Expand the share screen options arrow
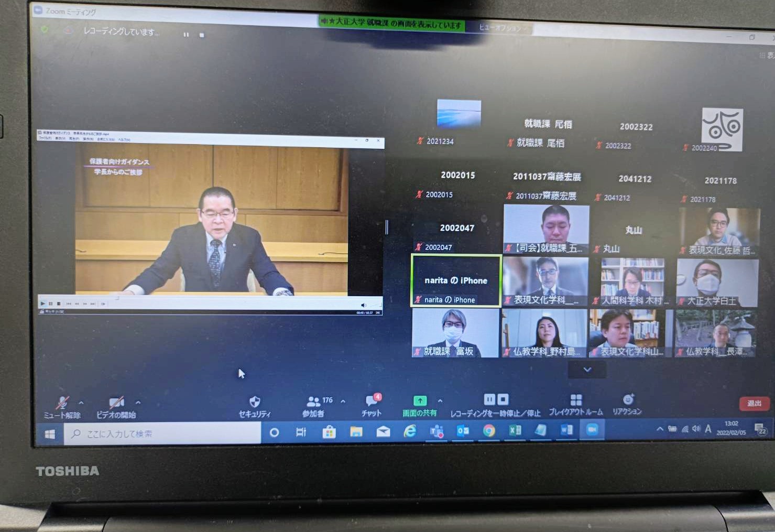This screenshot has width=775, height=532. tap(440, 401)
